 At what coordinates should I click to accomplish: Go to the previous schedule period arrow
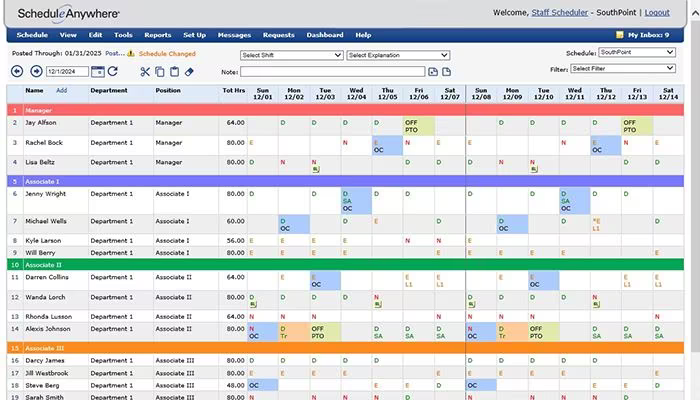17,71
